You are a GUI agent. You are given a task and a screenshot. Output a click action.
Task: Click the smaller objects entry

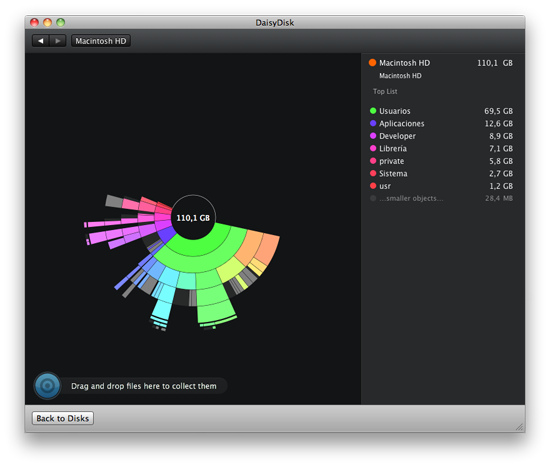click(441, 198)
